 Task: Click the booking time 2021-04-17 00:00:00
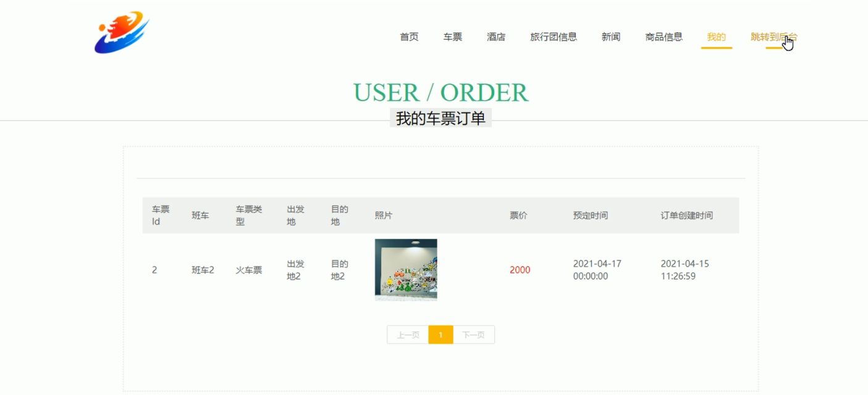point(597,270)
